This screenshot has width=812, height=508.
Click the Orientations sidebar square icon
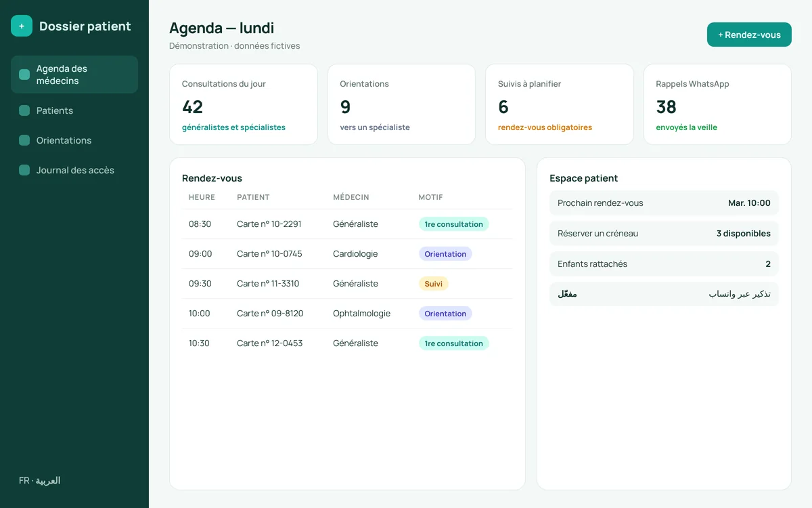pos(24,140)
